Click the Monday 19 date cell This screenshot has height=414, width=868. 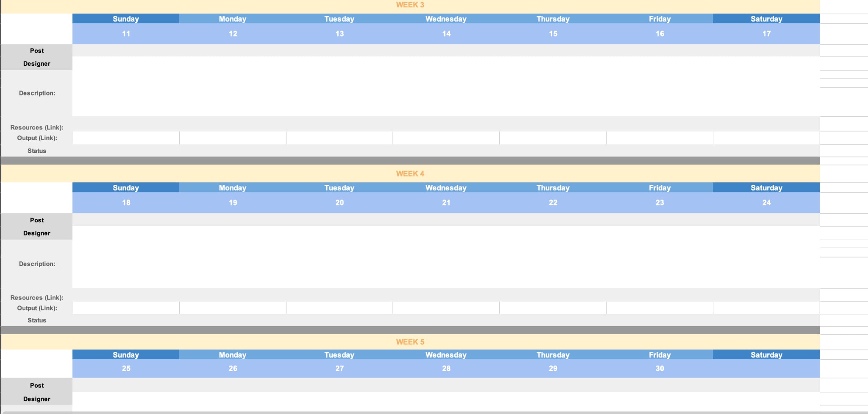(x=233, y=203)
